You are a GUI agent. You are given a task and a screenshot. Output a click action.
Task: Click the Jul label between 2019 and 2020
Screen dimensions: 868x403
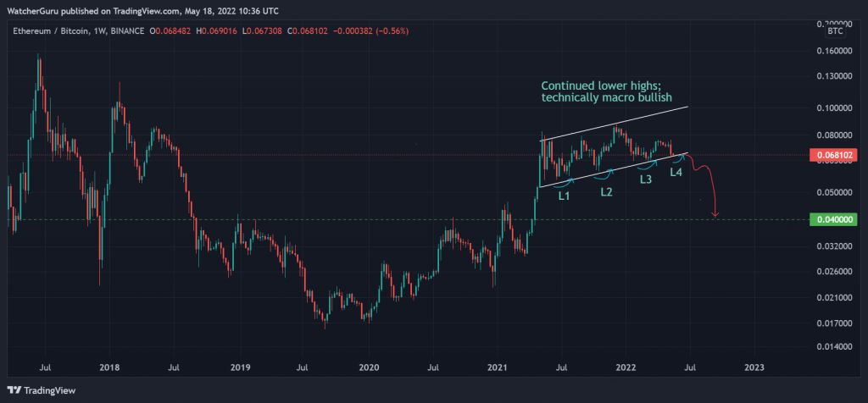tap(303, 367)
